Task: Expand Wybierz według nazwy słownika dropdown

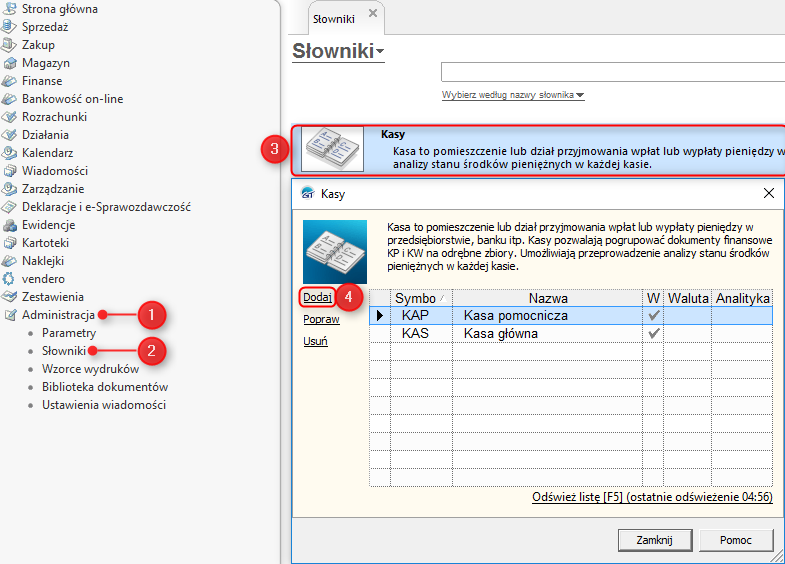Action: [x=513, y=95]
